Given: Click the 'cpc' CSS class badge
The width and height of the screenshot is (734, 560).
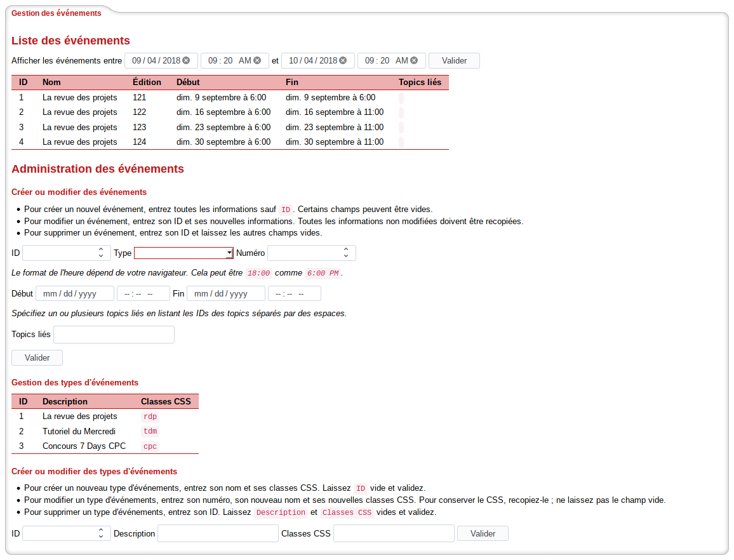Looking at the screenshot, I should [x=150, y=446].
